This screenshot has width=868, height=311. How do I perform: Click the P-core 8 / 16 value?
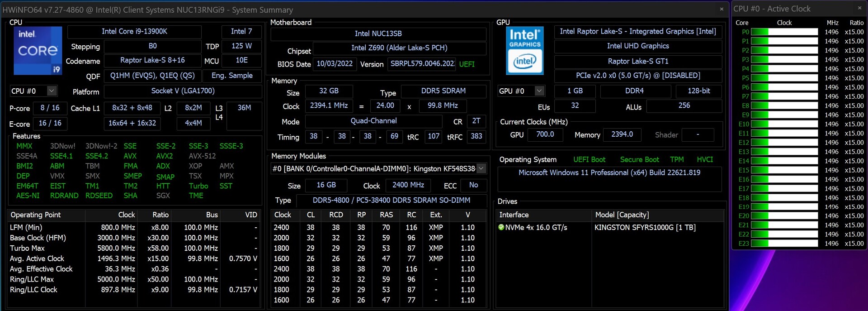pyautogui.click(x=50, y=108)
